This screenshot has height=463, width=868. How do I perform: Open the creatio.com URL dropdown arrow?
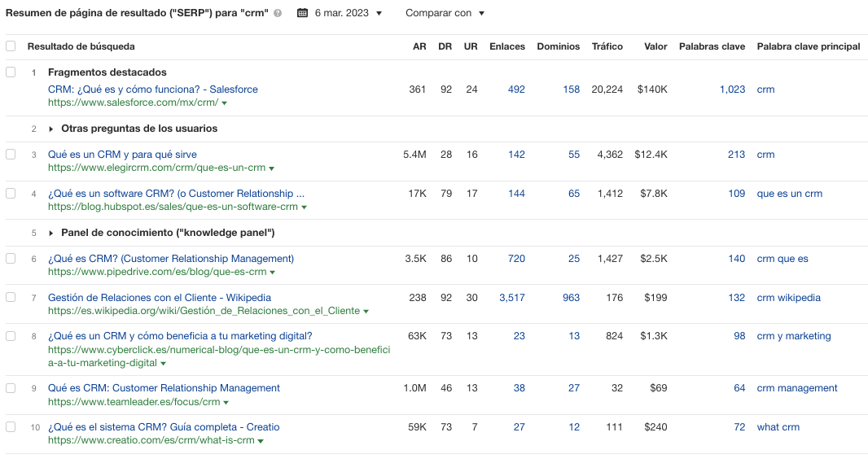click(261, 441)
